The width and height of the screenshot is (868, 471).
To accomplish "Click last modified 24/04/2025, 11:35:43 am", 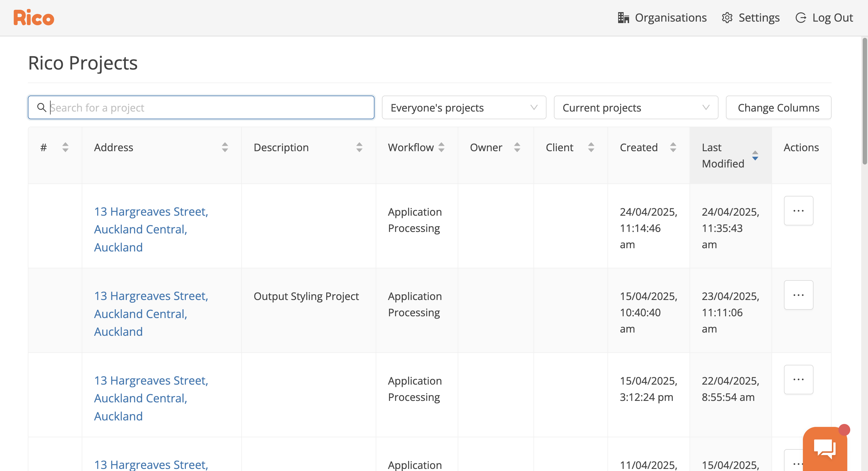I will pyautogui.click(x=730, y=228).
